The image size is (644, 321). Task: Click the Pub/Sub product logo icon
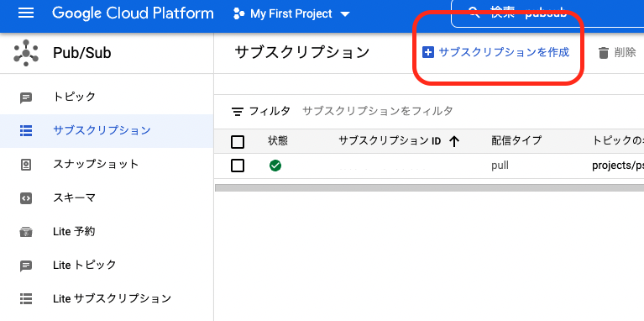point(26,53)
